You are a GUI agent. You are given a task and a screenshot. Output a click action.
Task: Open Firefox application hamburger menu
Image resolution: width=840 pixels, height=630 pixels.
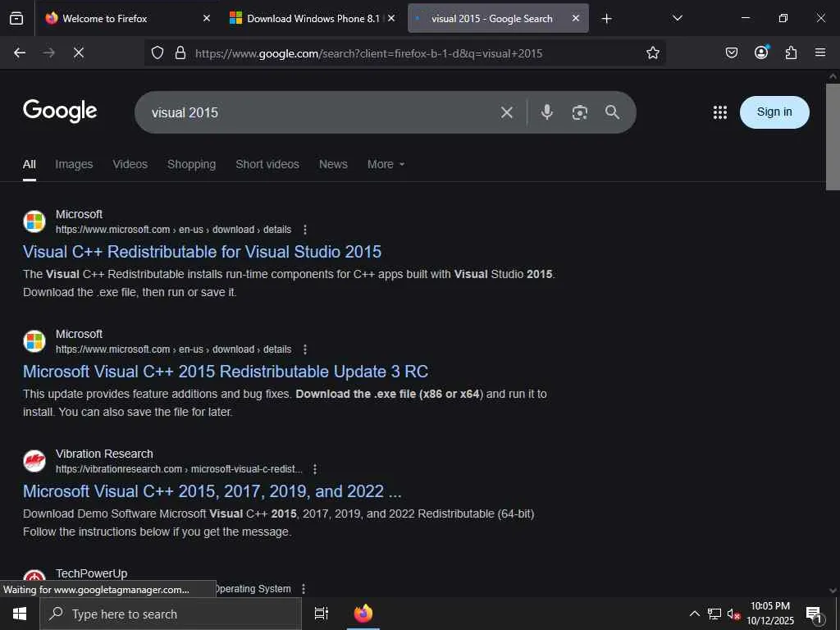tap(820, 52)
